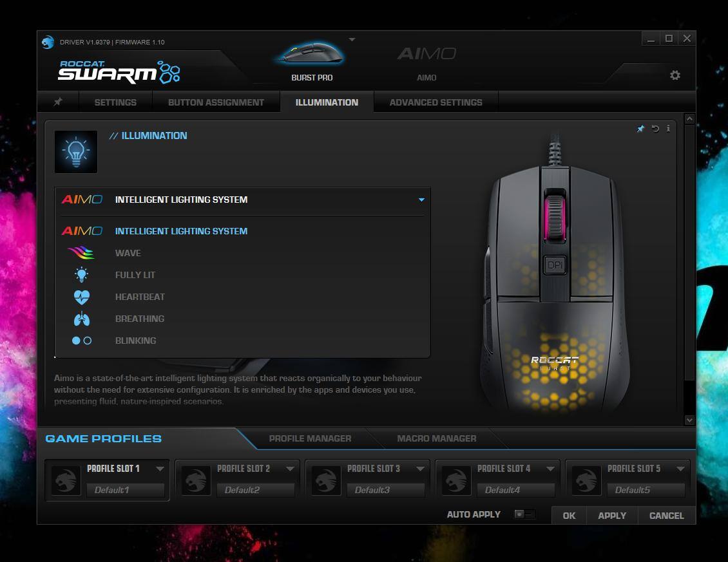This screenshot has width=728, height=562.
Task: Reset illumination using the undo arrow icon
Action: 655,129
